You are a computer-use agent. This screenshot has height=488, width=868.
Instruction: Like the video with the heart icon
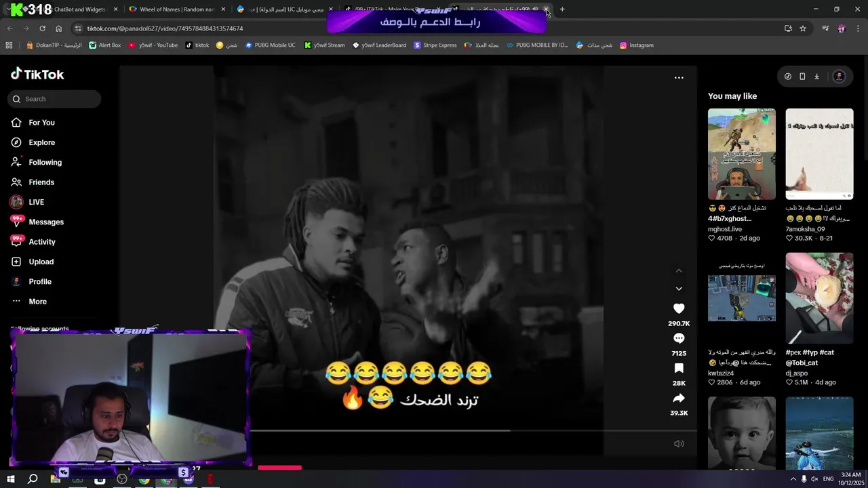(x=679, y=308)
